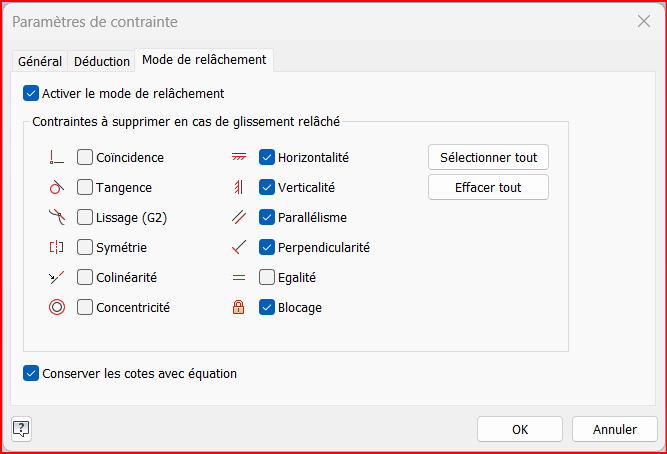
Task: Switch to the Général tab
Action: point(40,61)
